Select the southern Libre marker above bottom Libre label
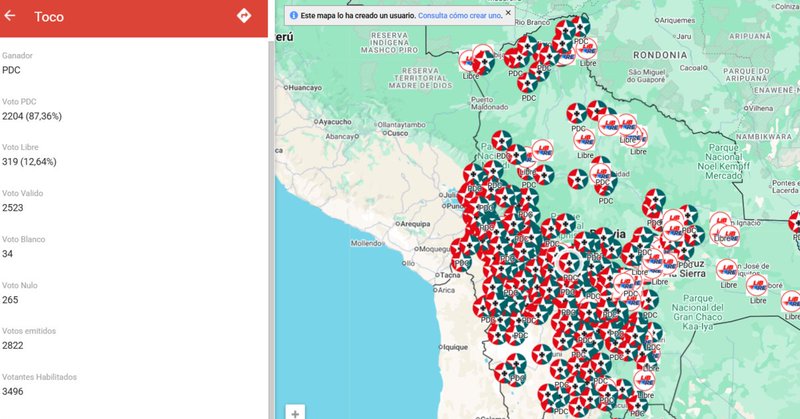Viewport: 800px width, 419px height. (644, 381)
